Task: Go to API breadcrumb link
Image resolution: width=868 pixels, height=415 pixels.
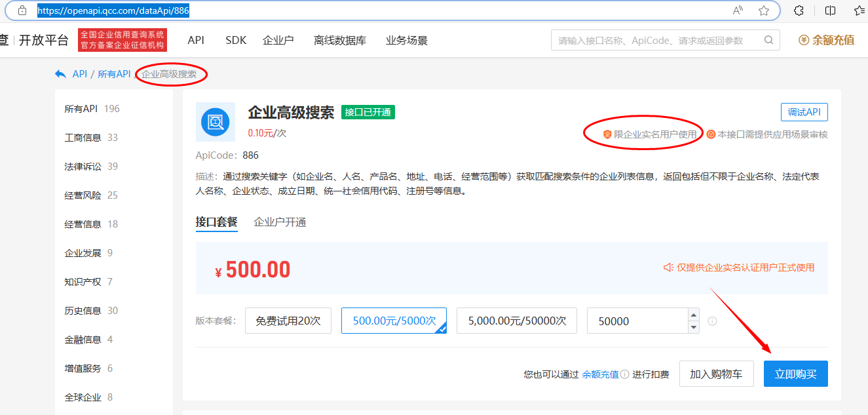Action: coord(80,74)
